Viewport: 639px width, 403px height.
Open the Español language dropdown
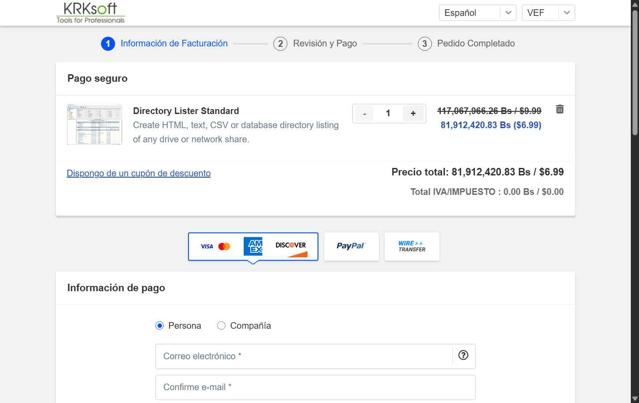tap(477, 13)
